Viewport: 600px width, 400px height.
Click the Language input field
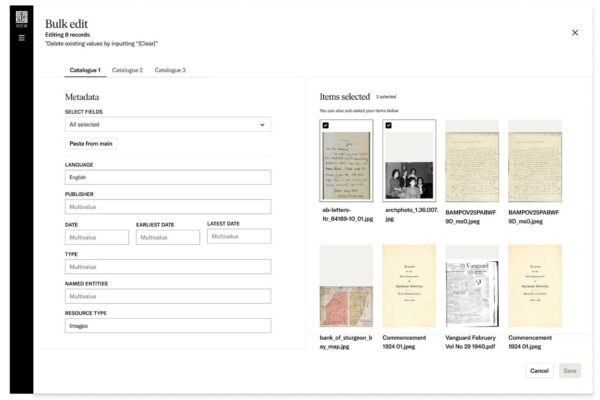168,177
